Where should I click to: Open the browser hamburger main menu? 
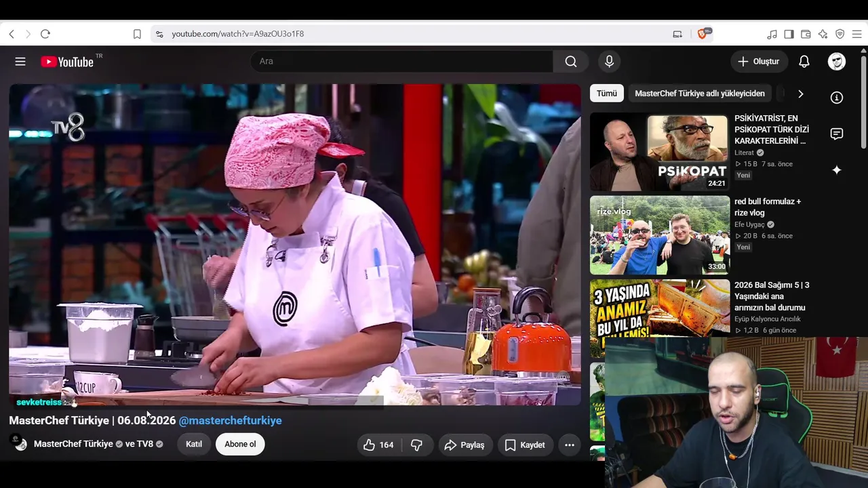857,34
